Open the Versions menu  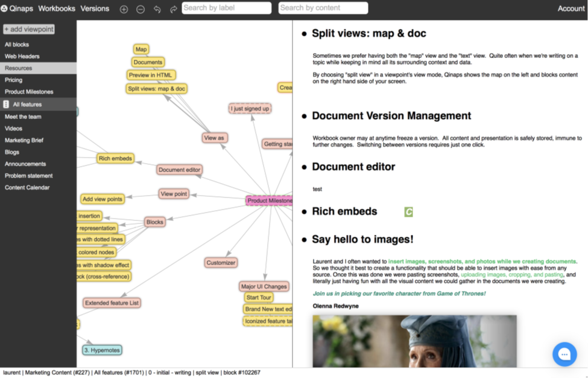(95, 8)
